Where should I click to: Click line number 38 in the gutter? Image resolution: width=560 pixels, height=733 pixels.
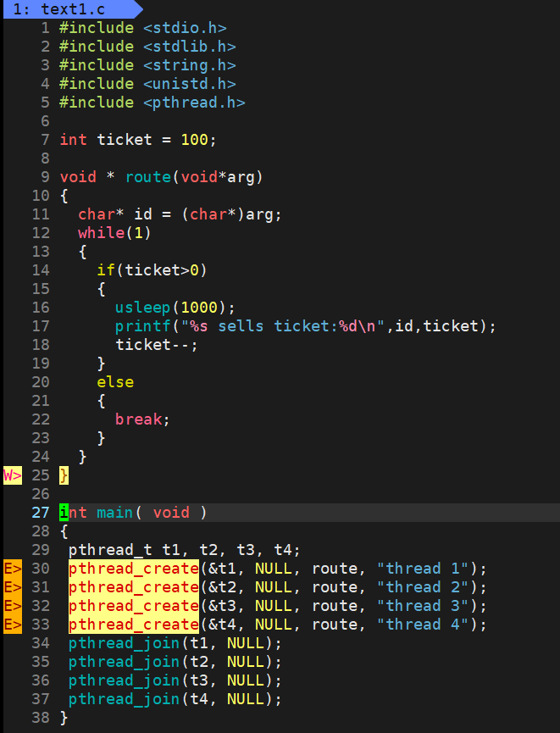click(40, 718)
